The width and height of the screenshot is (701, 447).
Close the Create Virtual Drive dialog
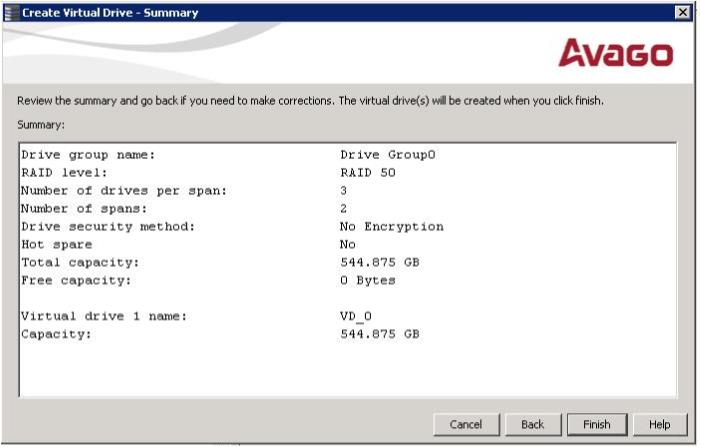pos(683,12)
